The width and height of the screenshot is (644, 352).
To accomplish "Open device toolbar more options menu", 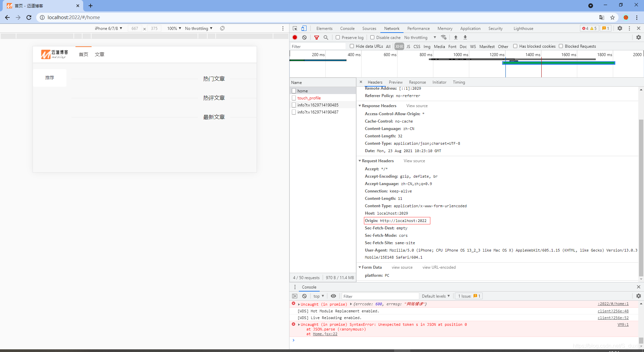I will [x=283, y=29].
